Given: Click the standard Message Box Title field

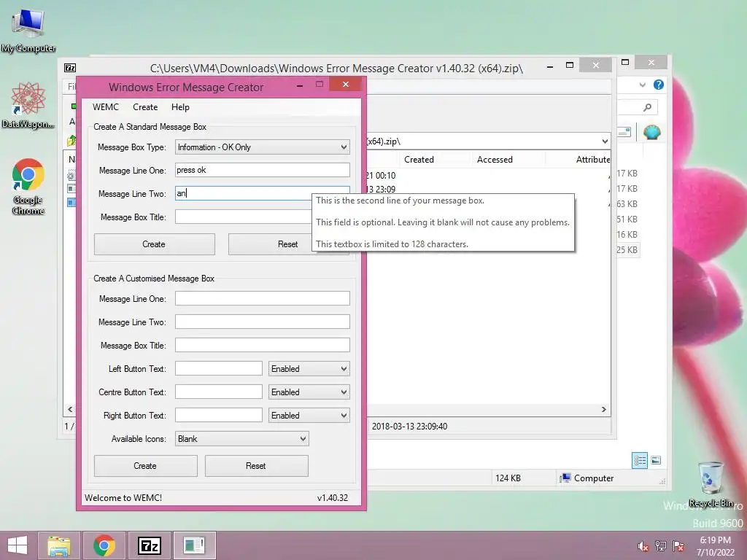Looking at the screenshot, I should point(243,217).
